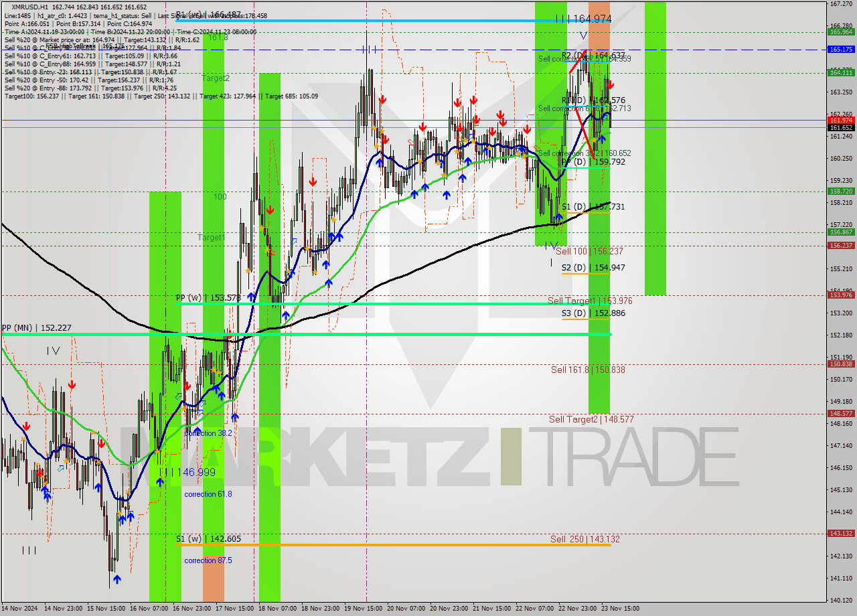Click the green 164.111 axis price tag
This screenshot has height=616, width=857.
(841, 72)
